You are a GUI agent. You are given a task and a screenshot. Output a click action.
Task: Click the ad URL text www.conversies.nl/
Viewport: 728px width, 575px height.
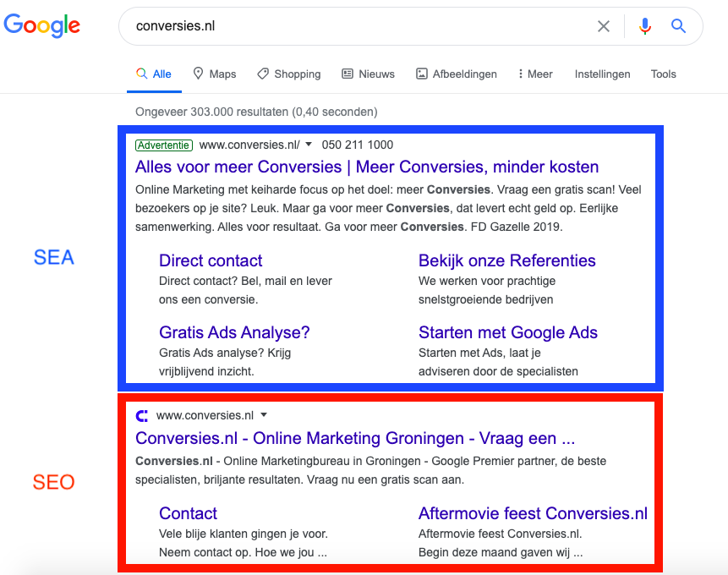tap(249, 145)
